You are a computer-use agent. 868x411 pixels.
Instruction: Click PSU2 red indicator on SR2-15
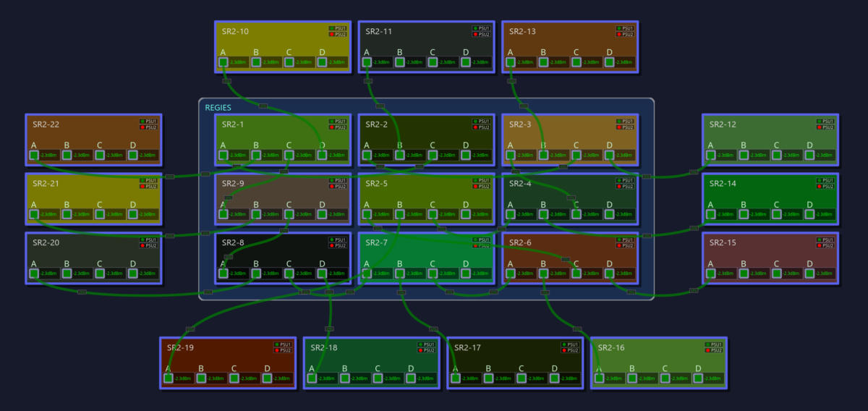pos(820,246)
